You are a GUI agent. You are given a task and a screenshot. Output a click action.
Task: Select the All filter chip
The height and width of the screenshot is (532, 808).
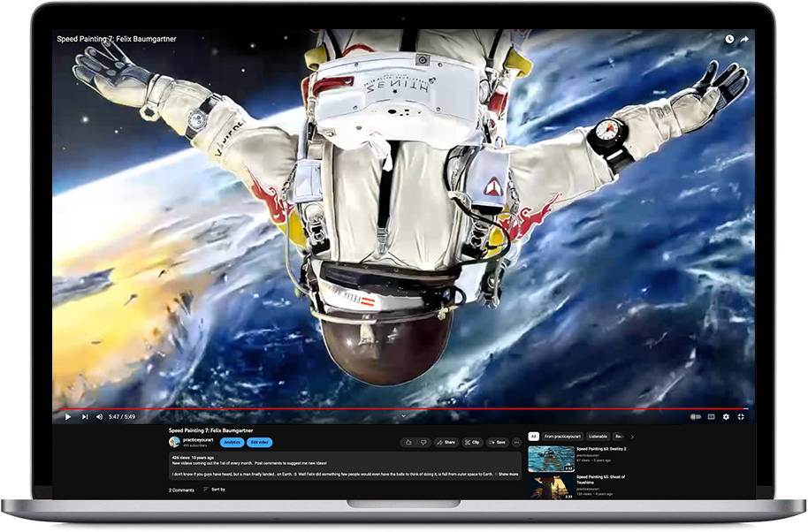[x=533, y=437]
